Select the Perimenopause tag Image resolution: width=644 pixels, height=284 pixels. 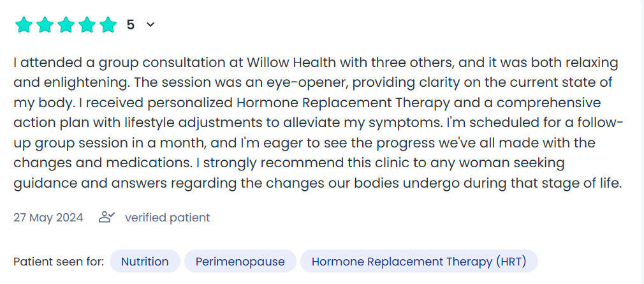point(240,262)
